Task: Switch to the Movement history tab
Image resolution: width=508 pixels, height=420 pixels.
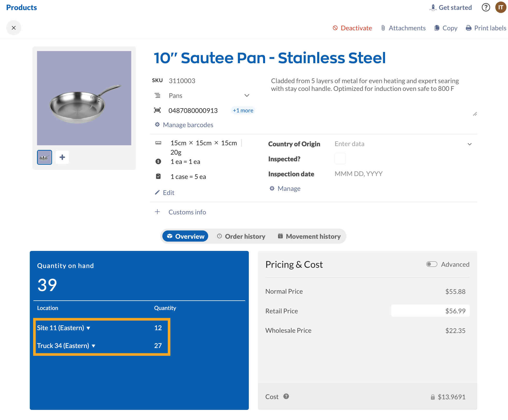Action: [x=309, y=236]
